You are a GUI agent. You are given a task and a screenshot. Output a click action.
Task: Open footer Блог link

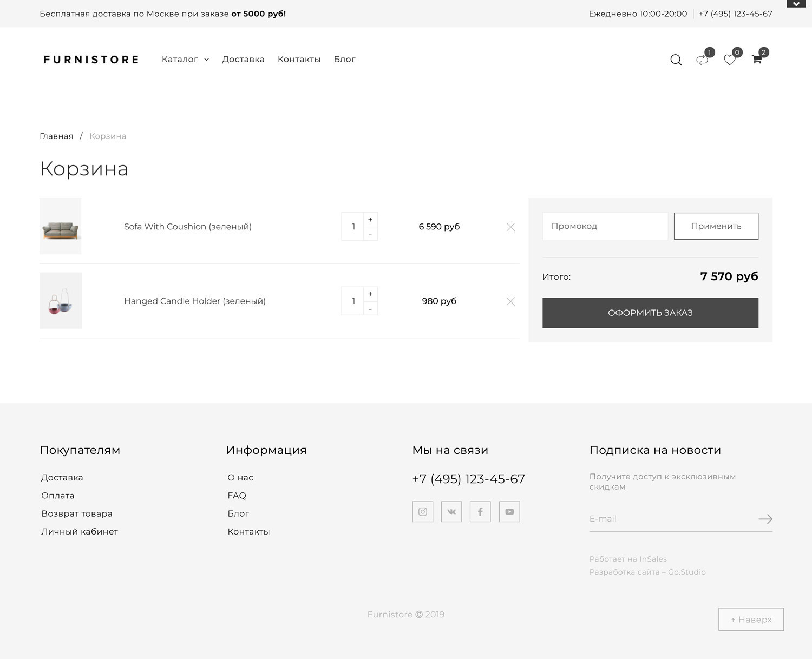(x=238, y=513)
